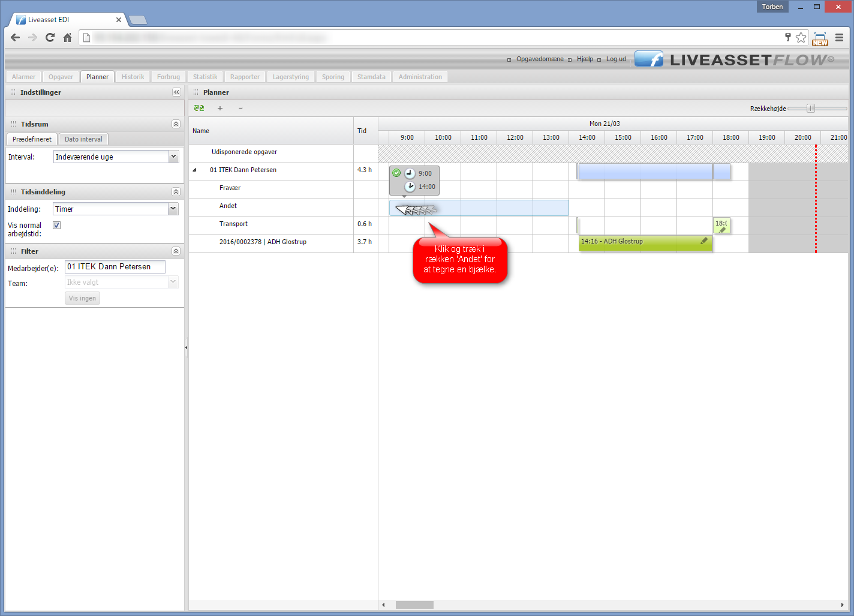Viewport: 854px width, 616px height.
Task: Open the Inddeling dropdown
Action: (173, 209)
